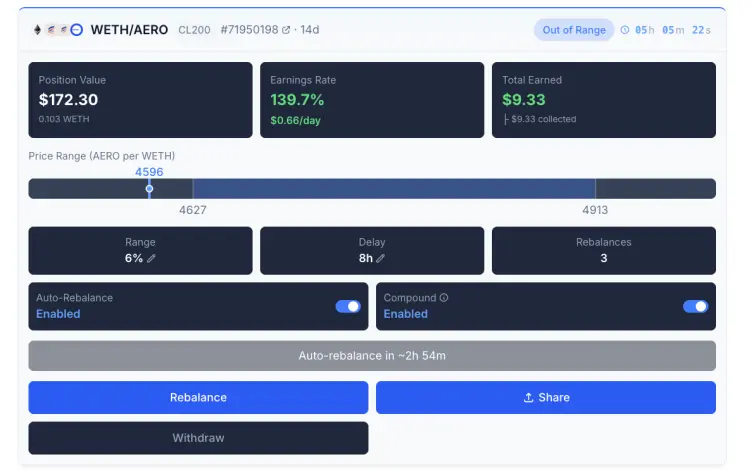The width and height of the screenshot is (754, 471).
Task: Click the upper bound value 4913
Action: click(595, 210)
